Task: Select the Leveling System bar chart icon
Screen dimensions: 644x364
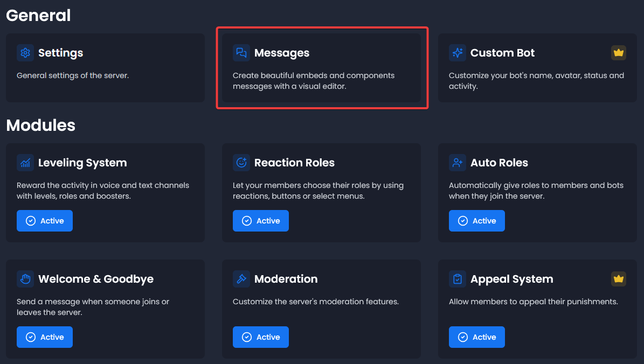Action: (x=25, y=163)
